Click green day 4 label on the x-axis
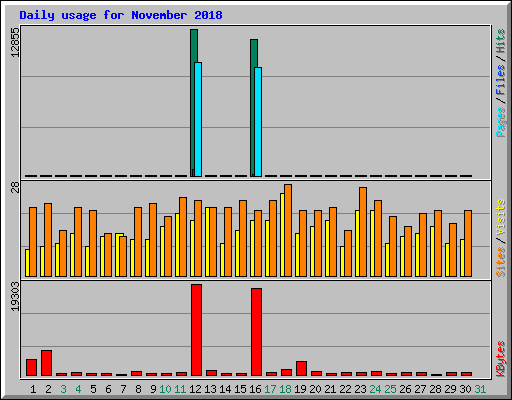This screenshot has height=400, width=512. click(78, 389)
